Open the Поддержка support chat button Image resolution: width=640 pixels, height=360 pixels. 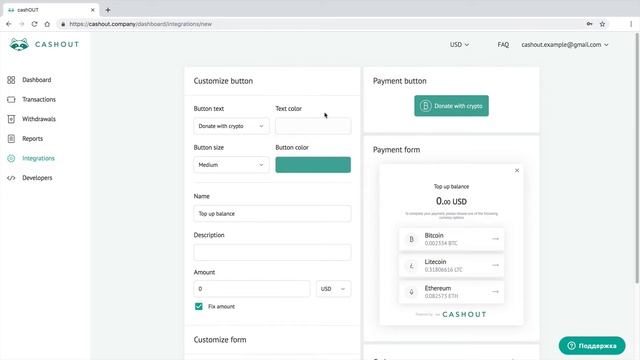click(592, 346)
